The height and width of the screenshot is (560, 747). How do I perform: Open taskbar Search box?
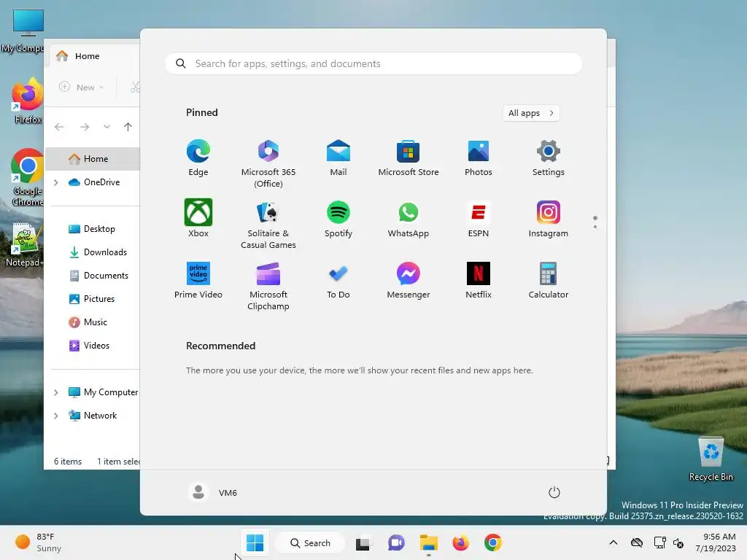[310, 542]
